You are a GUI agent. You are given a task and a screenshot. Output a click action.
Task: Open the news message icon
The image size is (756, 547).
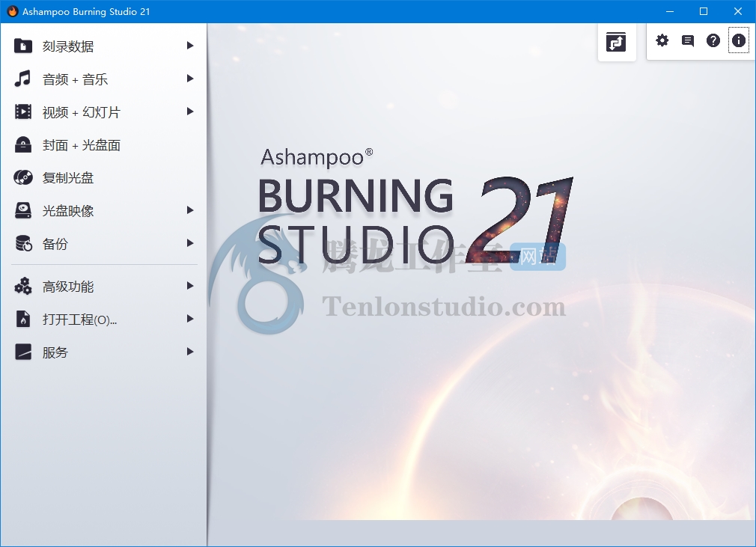[688, 40]
